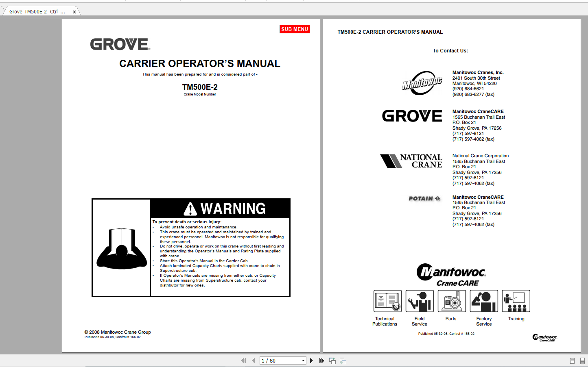
Task: Click the small Manitowoc Crane CARE footer logo
Action: coord(545,337)
